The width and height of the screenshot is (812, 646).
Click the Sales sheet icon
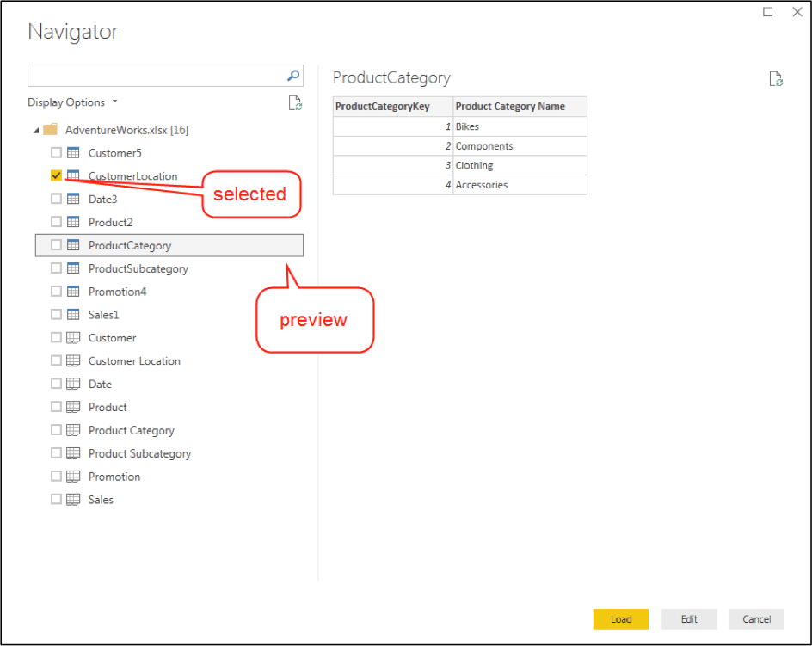pos(73,500)
